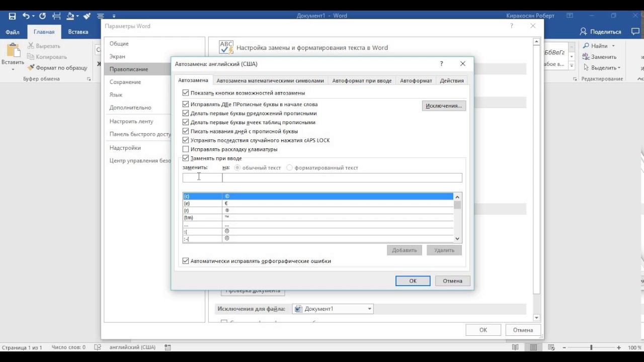Click the Выделить cursor icon
644x362 pixels.
tap(586, 67)
